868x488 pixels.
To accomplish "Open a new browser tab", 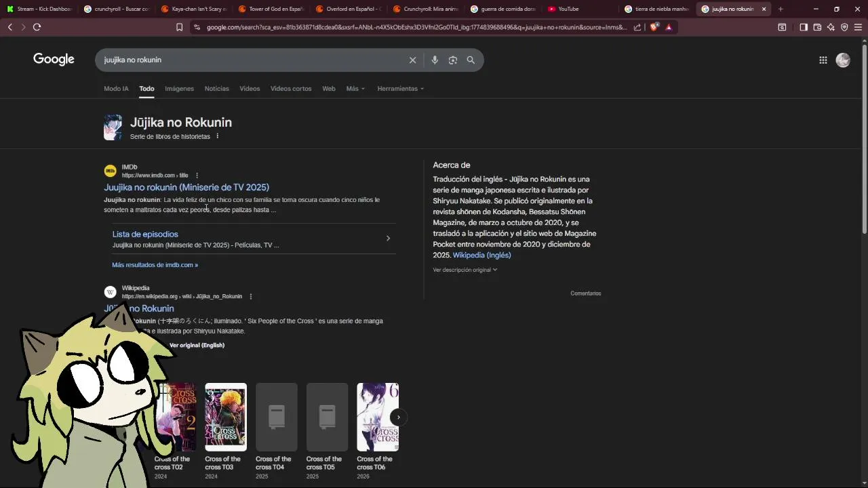I will pyautogui.click(x=781, y=9).
